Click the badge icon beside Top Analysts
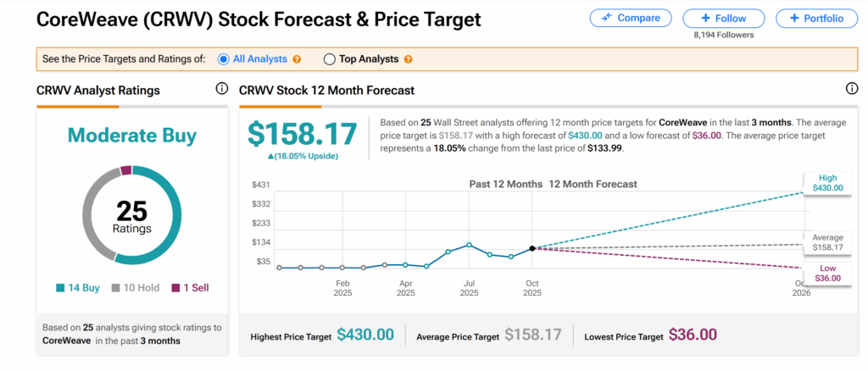Screen dimensions: 868x371 (x=409, y=59)
